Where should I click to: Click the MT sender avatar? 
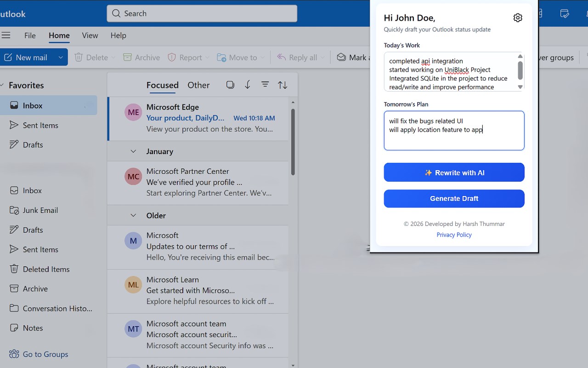click(133, 329)
